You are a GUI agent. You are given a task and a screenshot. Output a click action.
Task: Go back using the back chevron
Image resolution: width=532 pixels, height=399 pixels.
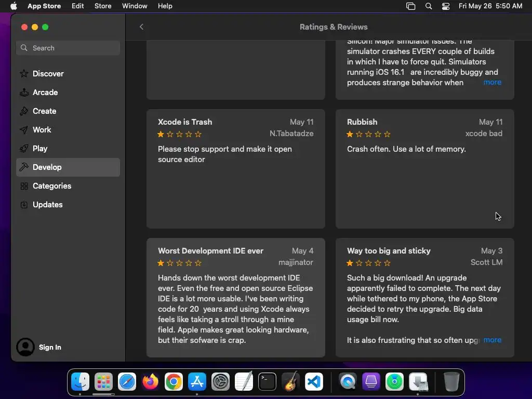141,27
